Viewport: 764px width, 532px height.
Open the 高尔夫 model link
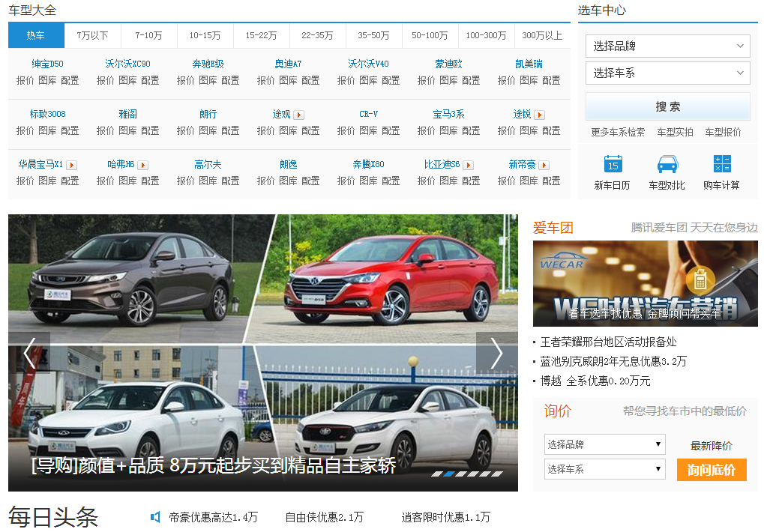[208, 165]
